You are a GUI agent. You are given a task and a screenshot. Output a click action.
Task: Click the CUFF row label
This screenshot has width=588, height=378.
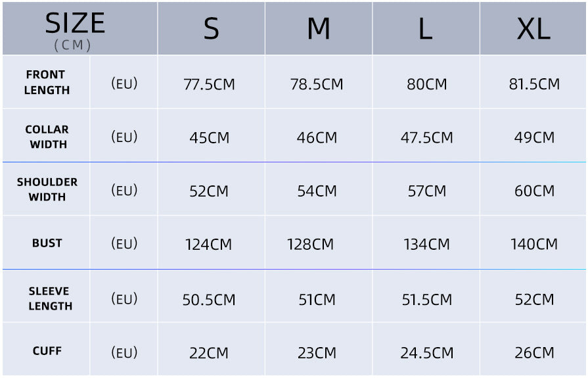click(47, 350)
